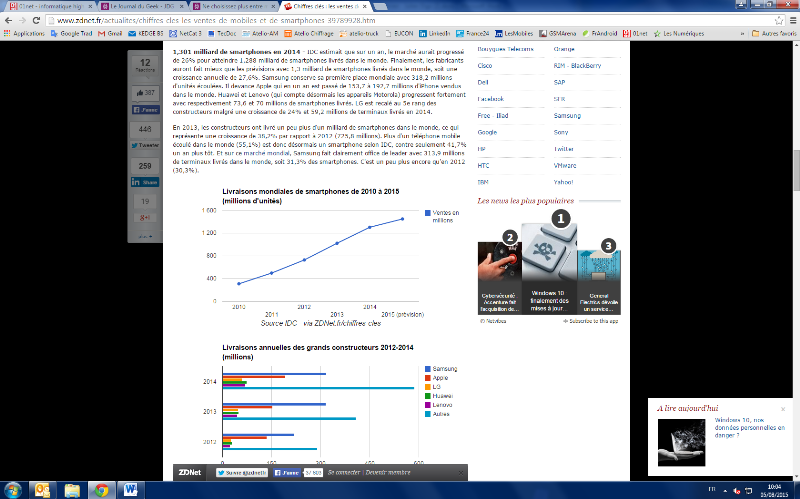The image size is (800, 499).
Task: Open the Samsung topic link in the company list
Action: (x=567, y=115)
